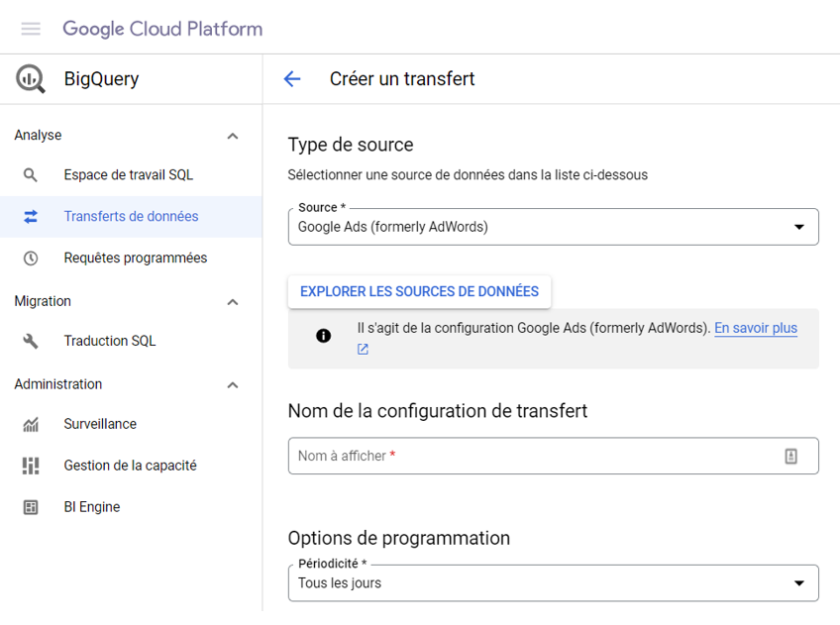The width and height of the screenshot is (840, 625).
Task: Click the Surveillance chart icon
Action: click(31, 425)
